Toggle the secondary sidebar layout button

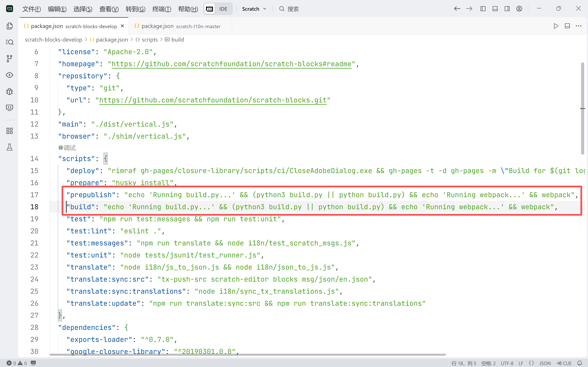(x=507, y=9)
